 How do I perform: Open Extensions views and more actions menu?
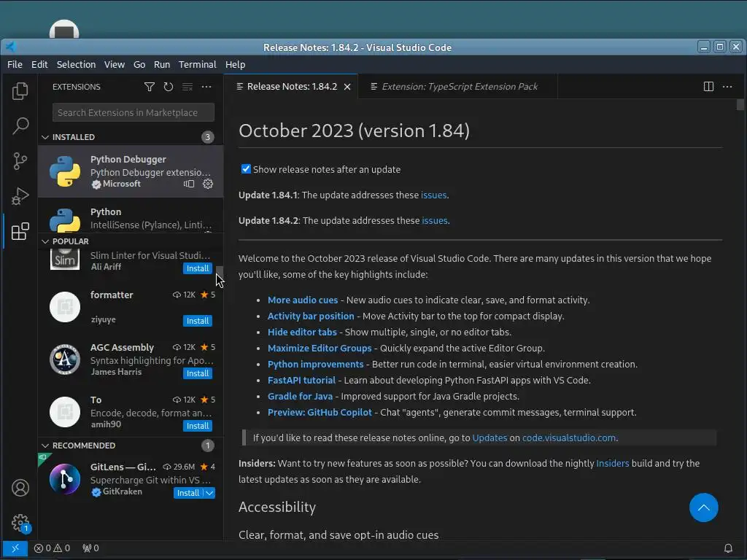(206, 87)
